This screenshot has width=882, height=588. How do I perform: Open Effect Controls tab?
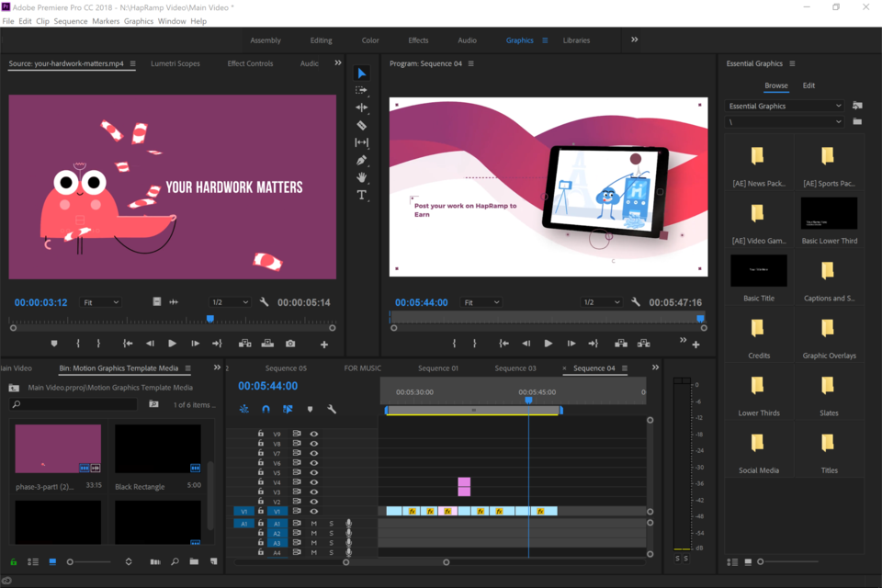[x=250, y=63]
